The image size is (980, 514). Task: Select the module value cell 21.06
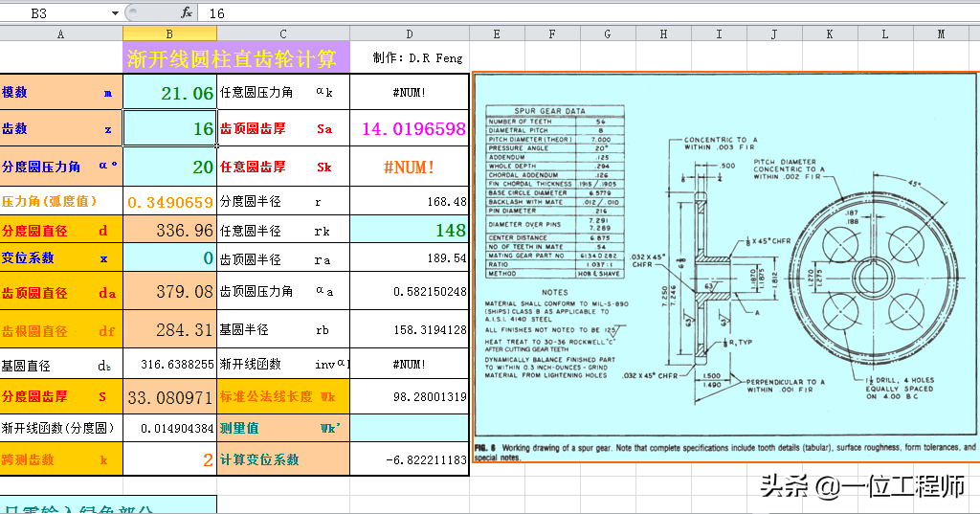169,92
